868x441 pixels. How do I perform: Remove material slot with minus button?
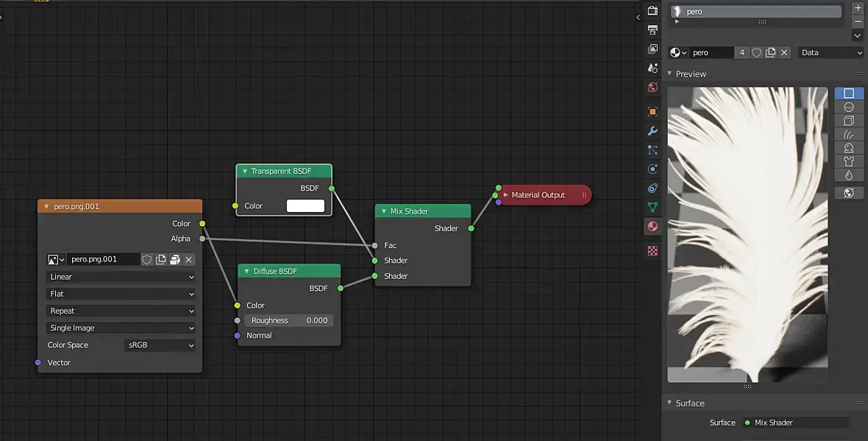tap(858, 21)
